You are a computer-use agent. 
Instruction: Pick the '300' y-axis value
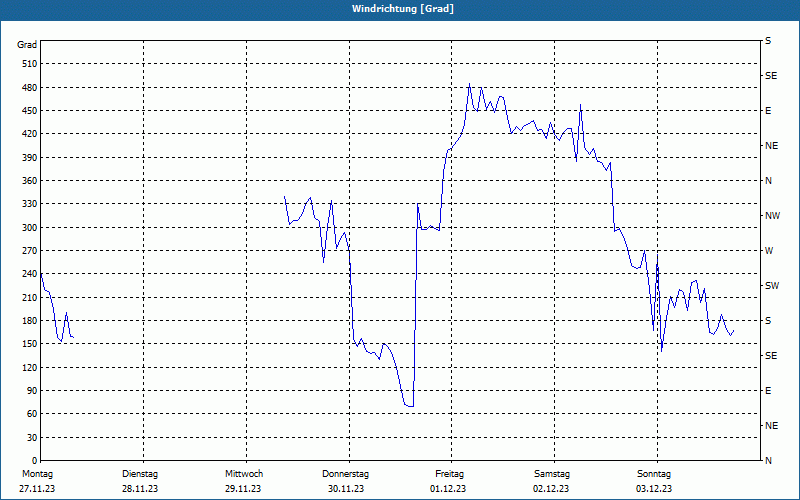tap(30, 228)
